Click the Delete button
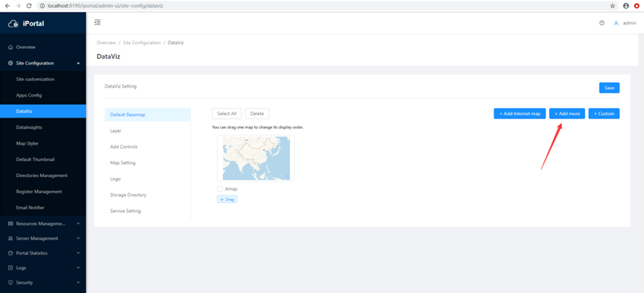 (257, 113)
